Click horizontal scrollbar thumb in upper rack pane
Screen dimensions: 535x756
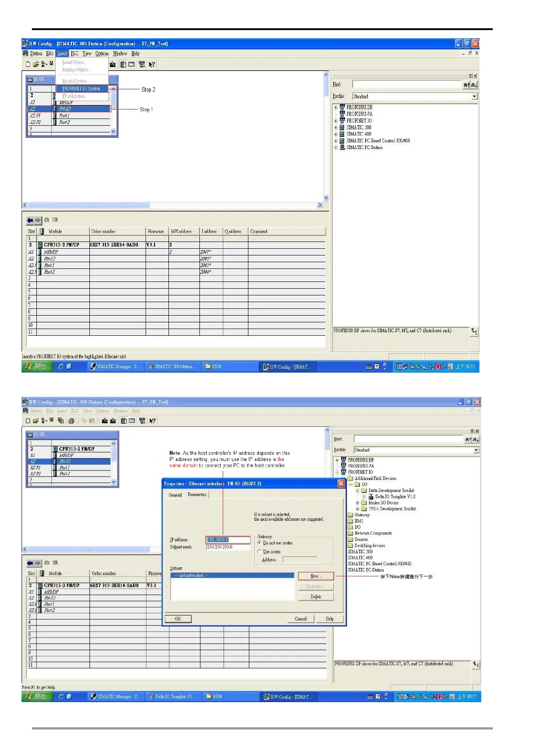click(x=88, y=205)
